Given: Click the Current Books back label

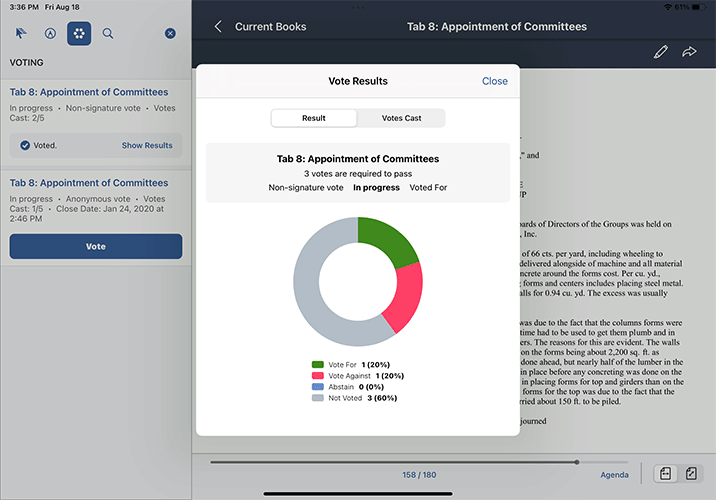Looking at the screenshot, I should coord(270,27).
